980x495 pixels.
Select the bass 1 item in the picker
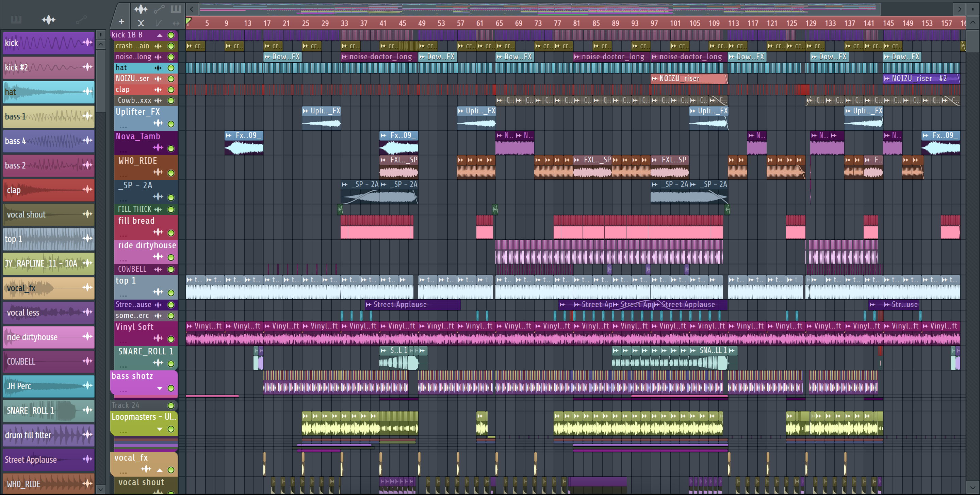[49, 116]
